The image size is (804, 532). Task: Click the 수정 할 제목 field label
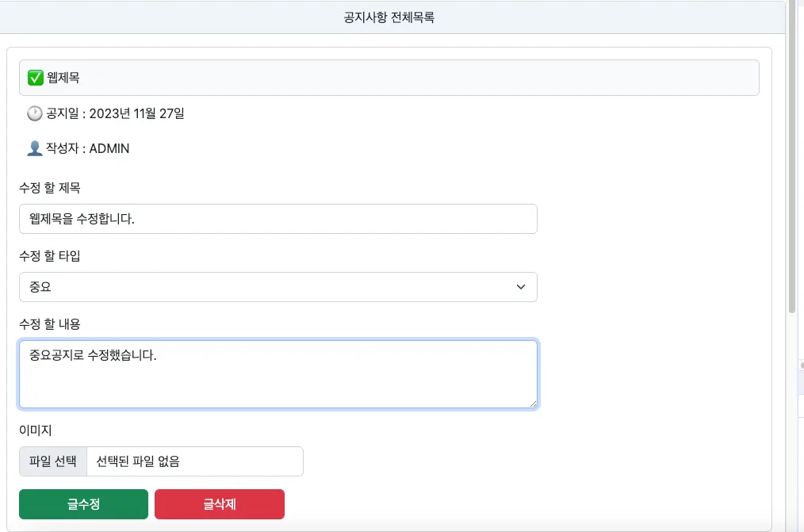(50, 188)
